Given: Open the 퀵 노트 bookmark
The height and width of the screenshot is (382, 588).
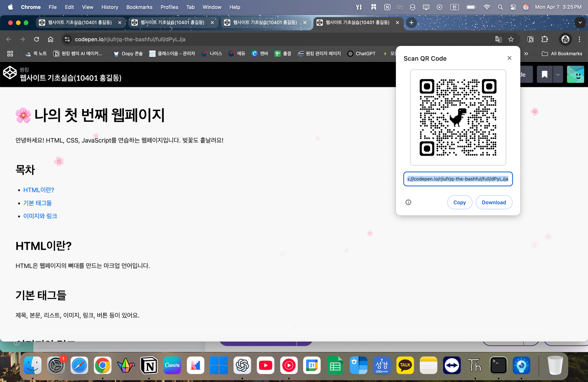Looking at the screenshot, I should (36, 54).
